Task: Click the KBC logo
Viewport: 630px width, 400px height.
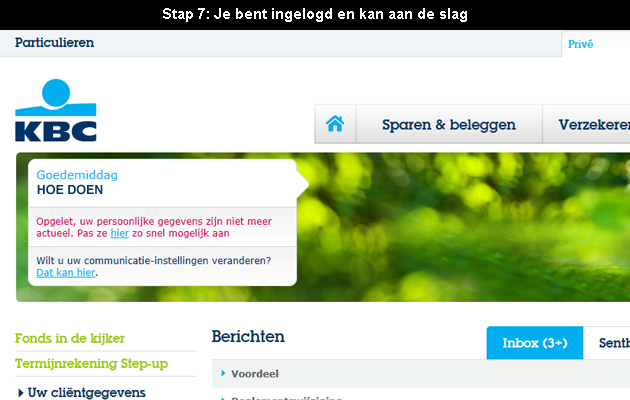Action: coord(56,110)
